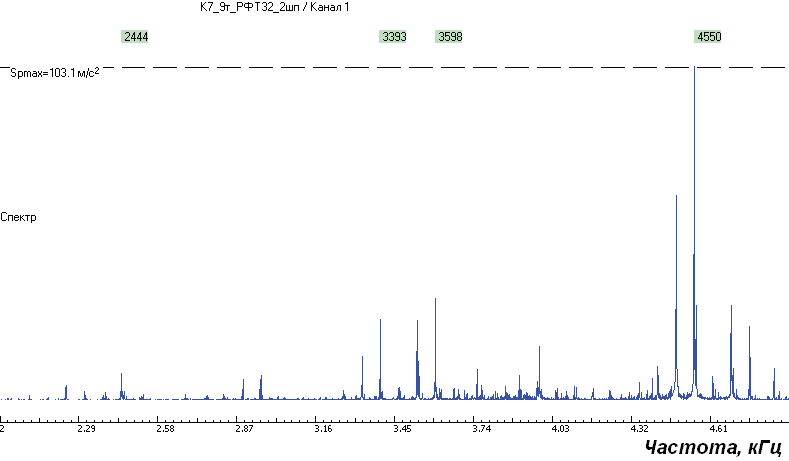Click the 3.16 frequency axis tick label
The height and width of the screenshot is (461, 789).
click(x=323, y=429)
